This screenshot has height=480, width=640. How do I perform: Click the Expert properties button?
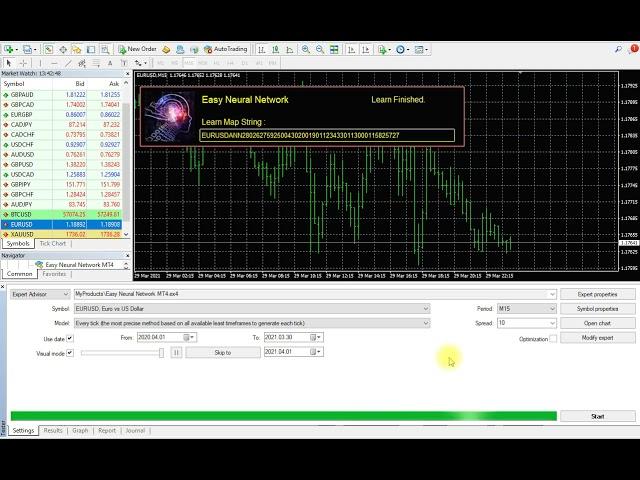598,294
